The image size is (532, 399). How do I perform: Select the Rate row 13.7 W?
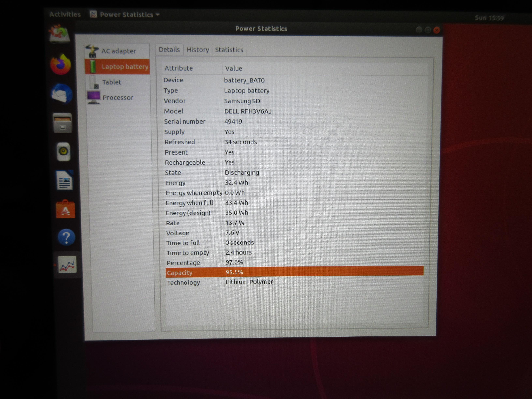(x=295, y=223)
